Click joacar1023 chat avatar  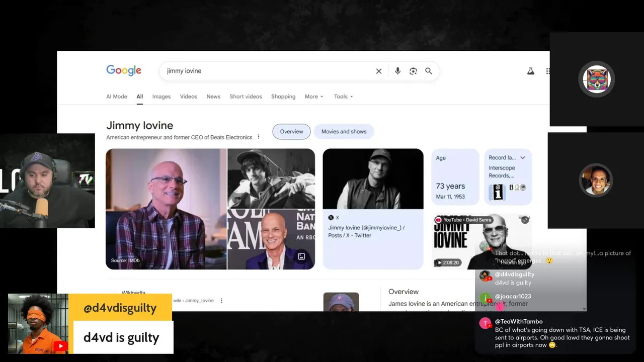(485, 298)
